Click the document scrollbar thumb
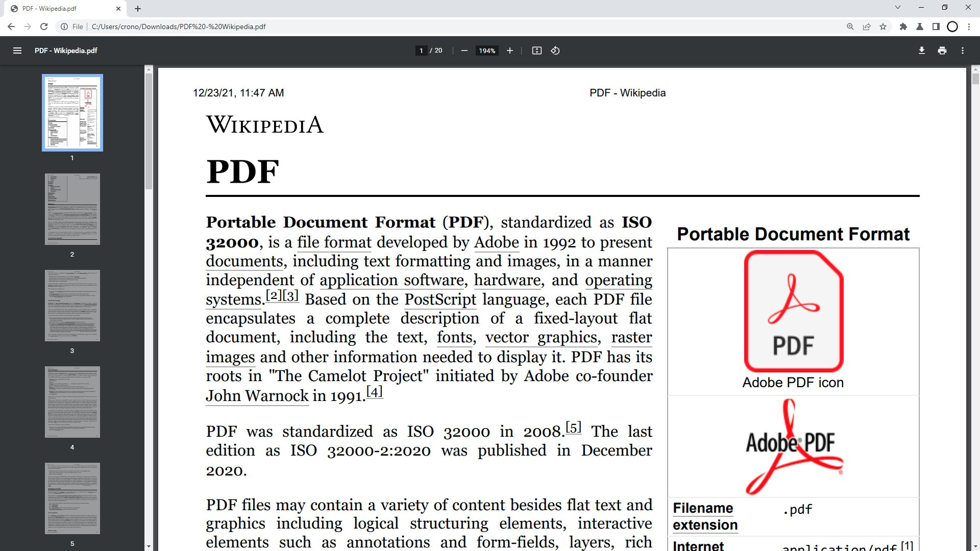The height and width of the screenshot is (551, 980). tap(975, 79)
